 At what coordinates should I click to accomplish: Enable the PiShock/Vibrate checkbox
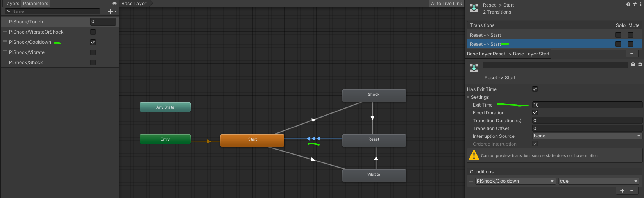93,52
